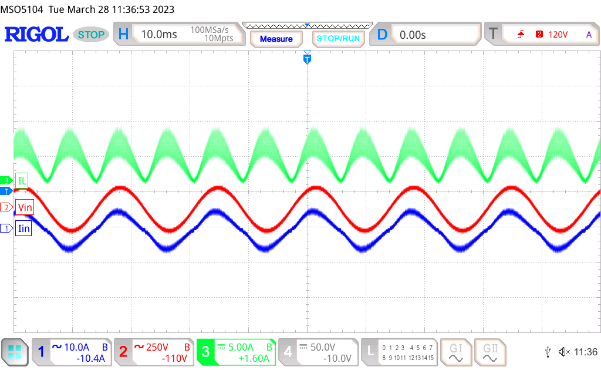Click the trigger falling edge icon
This screenshot has height=370, width=601.
point(521,35)
